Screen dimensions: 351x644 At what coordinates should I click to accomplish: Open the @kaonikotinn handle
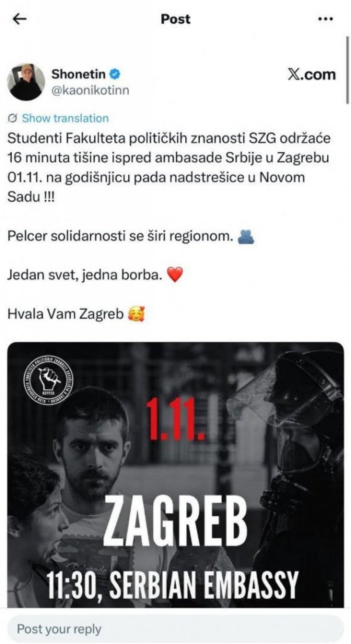pos(90,91)
